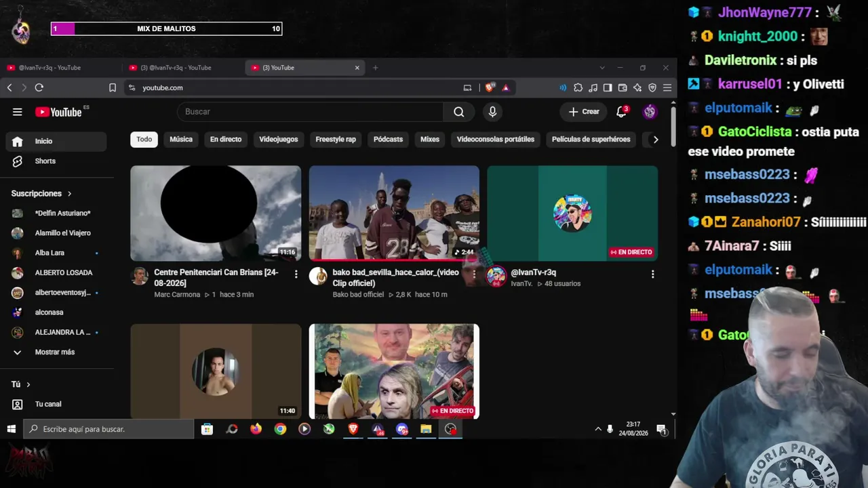Open File Explorer from the taskbar
The image size is (868, 488).
(426, 429)
